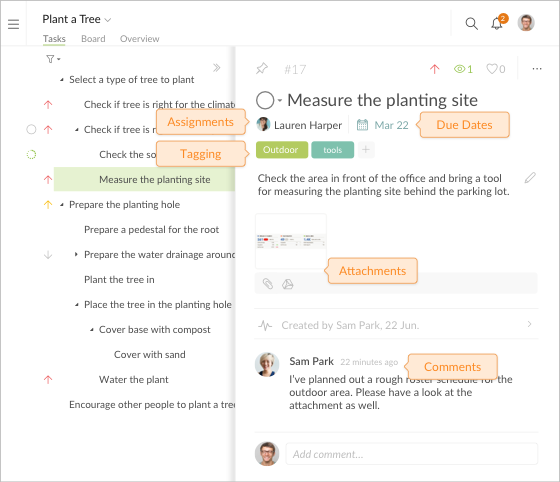560x482 pixels.
Task: Pin task #17 with pin icon
Action: click(x=262, y=69)
